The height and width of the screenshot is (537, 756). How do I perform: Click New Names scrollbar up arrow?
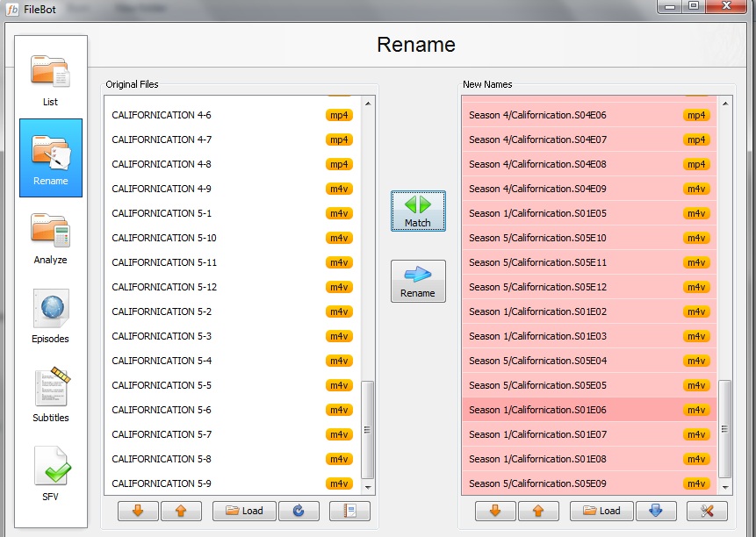click(x=725, y=104)
